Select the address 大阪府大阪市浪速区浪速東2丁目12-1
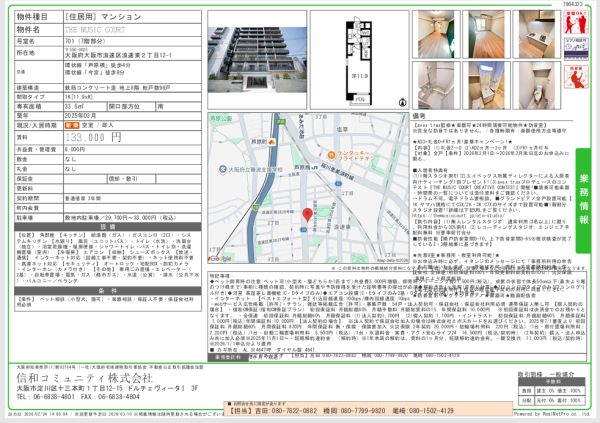 (118, 55)
